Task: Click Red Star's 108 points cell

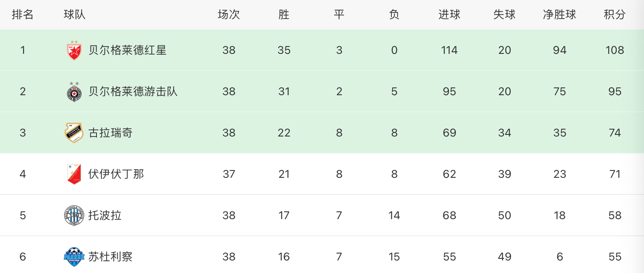Action: tap(614, 50)
